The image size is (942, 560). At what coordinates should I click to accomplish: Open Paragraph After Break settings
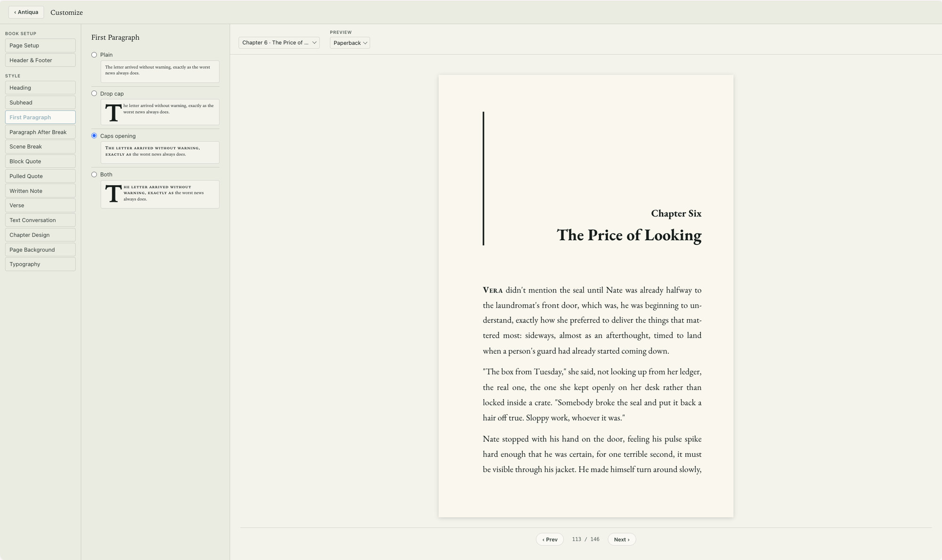point(40,132)
